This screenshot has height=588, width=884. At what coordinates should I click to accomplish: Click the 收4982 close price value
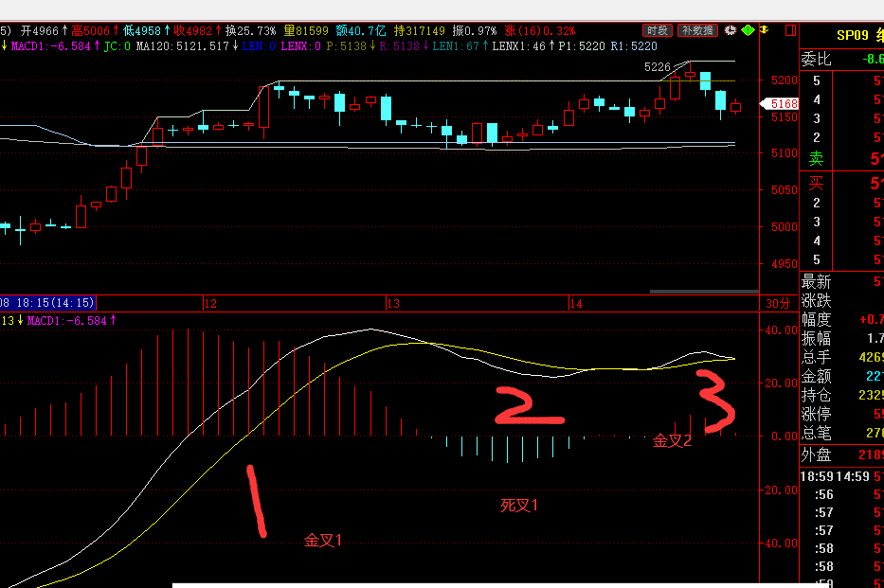pos(192,30)
